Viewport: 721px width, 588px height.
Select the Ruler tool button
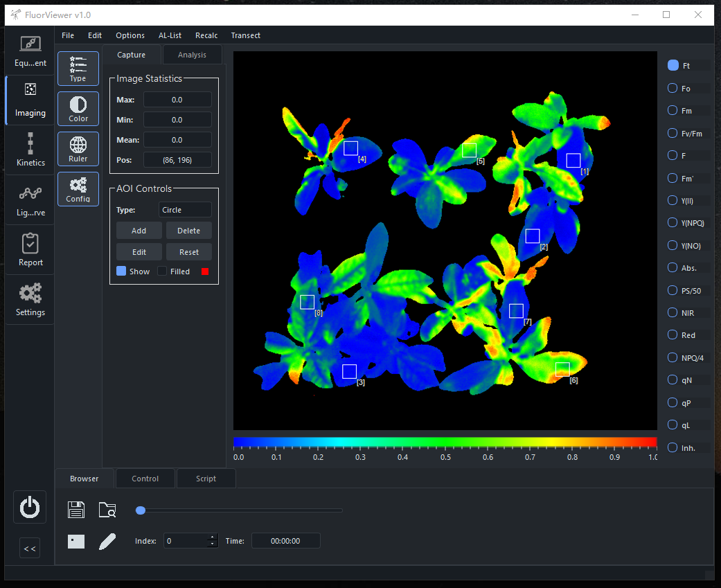click(x=78, y=149)
